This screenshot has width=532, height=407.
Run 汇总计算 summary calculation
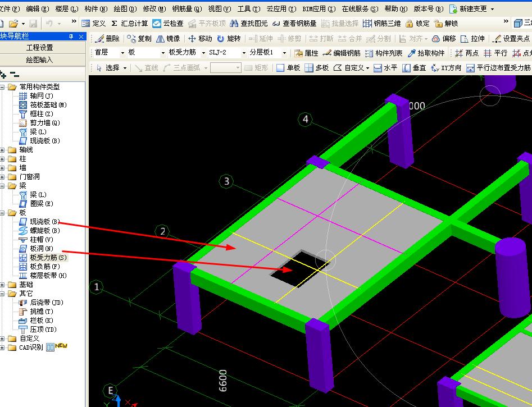pos(130,24)
